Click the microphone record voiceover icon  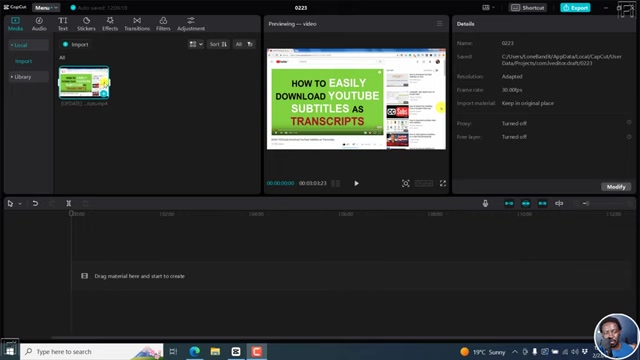click(x=485, y=203)
